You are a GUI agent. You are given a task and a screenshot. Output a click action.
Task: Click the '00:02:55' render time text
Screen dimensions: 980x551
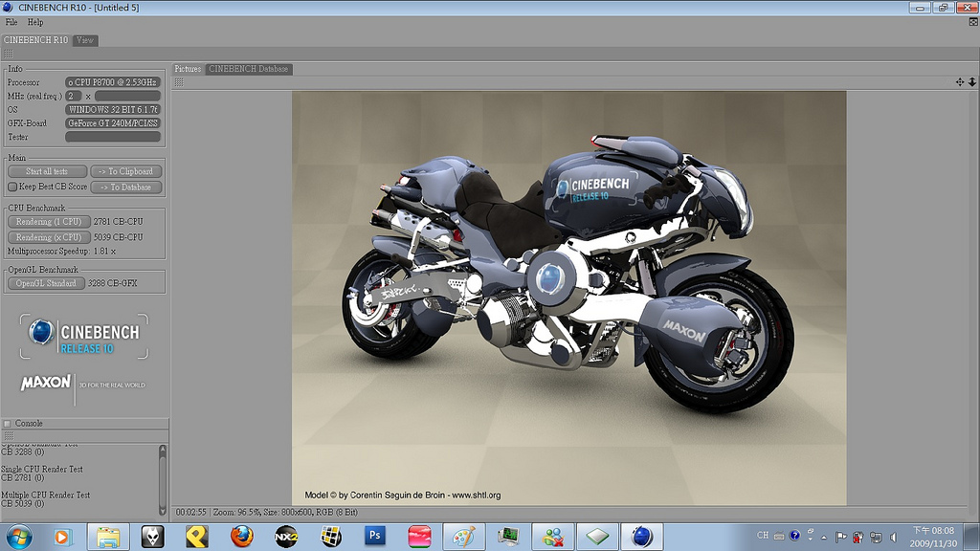click(190, 512)
